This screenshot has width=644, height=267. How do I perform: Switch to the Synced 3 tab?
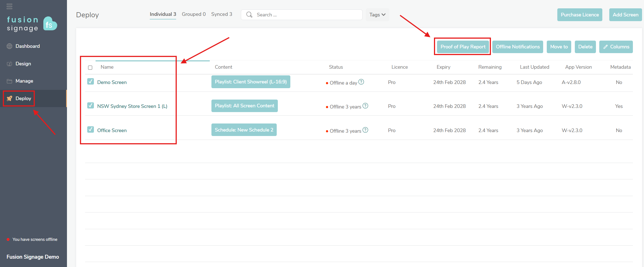tap(221, 14)
